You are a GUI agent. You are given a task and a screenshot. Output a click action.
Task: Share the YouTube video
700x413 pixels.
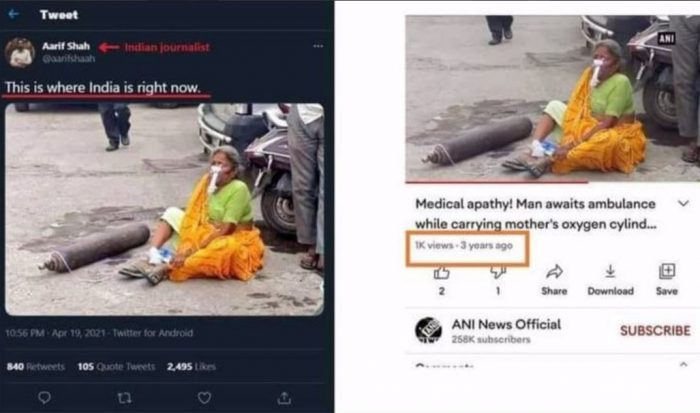(x=554, y=279)
